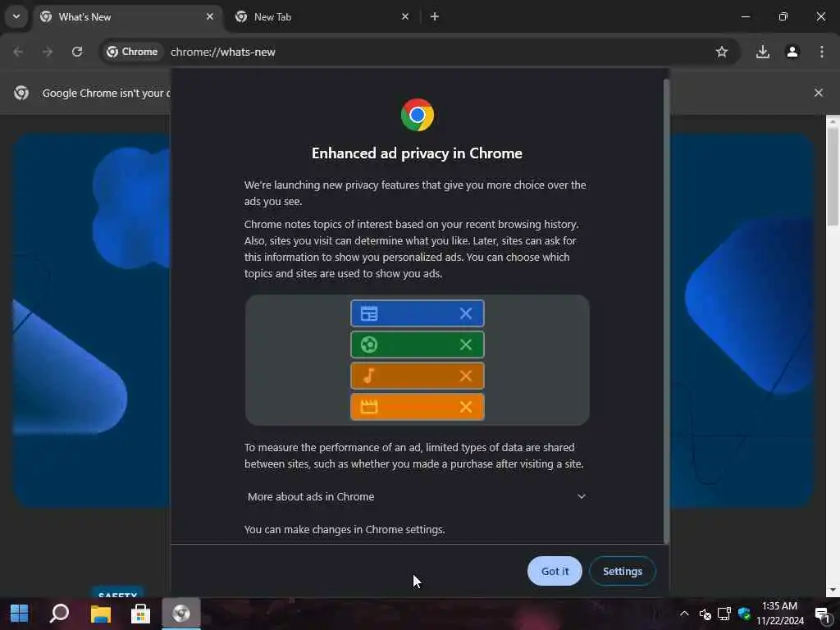The width and height of the screenshot is (840, 630).
Task: Open the Downloads icon
Action: 762,52
